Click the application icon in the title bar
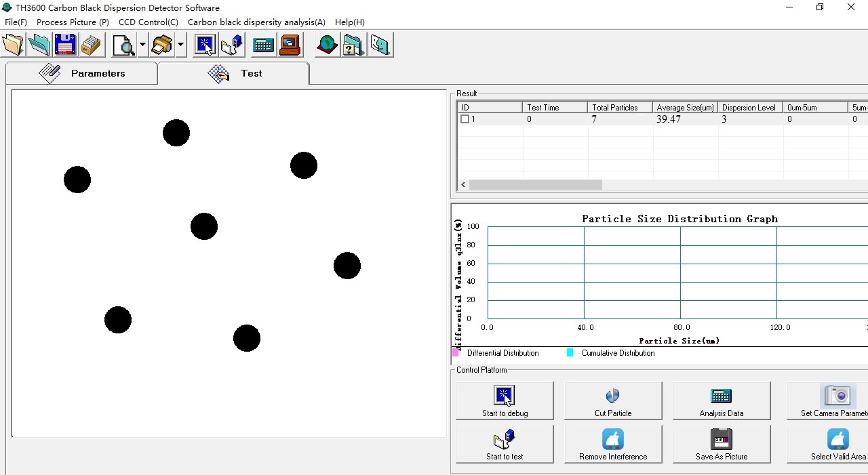The width and height of the screenshot is (868, 475). click(7, 7)
